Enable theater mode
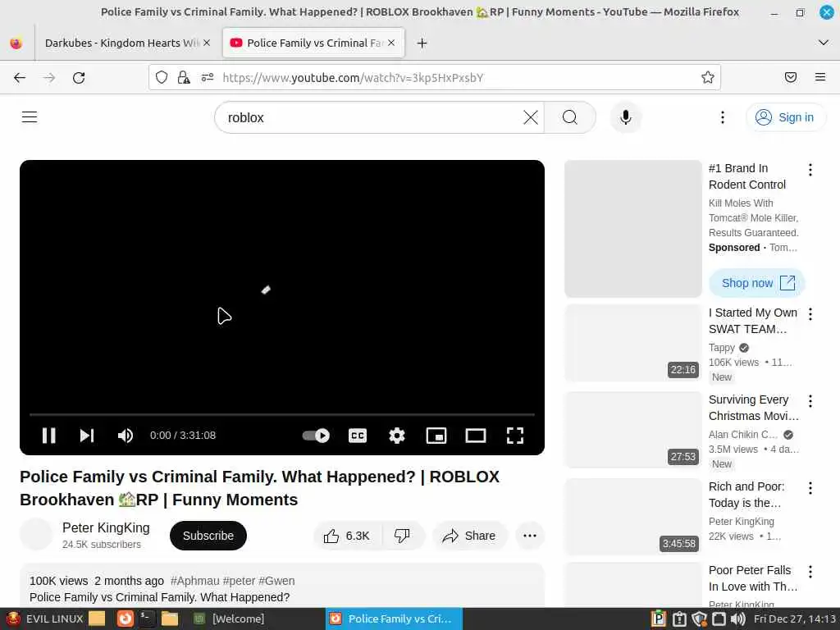Viewport: 840px width, 630px height. point(476,436)
